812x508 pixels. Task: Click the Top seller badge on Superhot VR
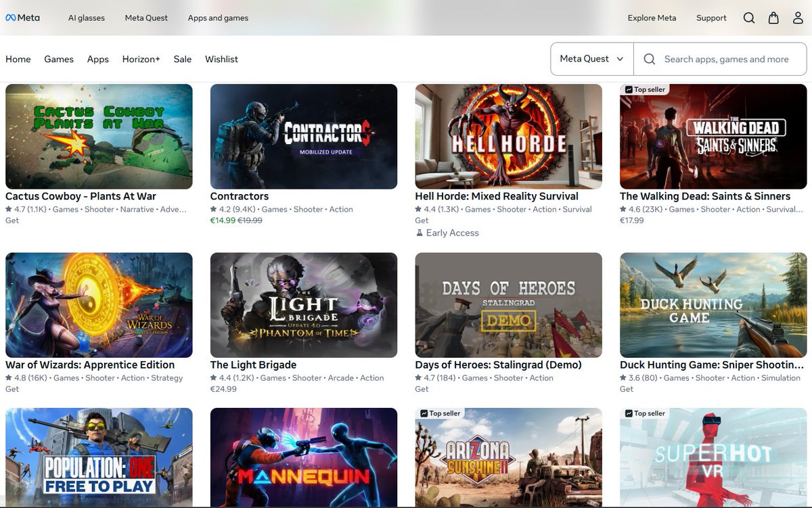646,413
